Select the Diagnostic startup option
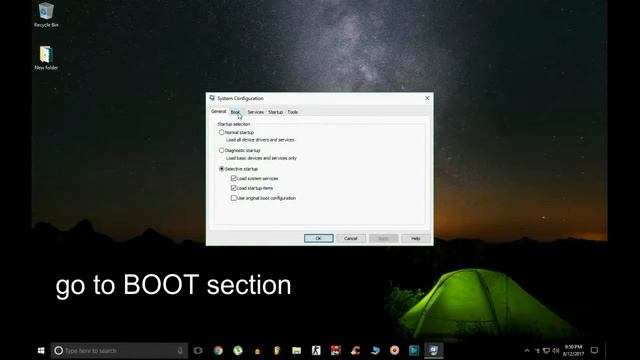The image size is (640, 360). (222, 150)
